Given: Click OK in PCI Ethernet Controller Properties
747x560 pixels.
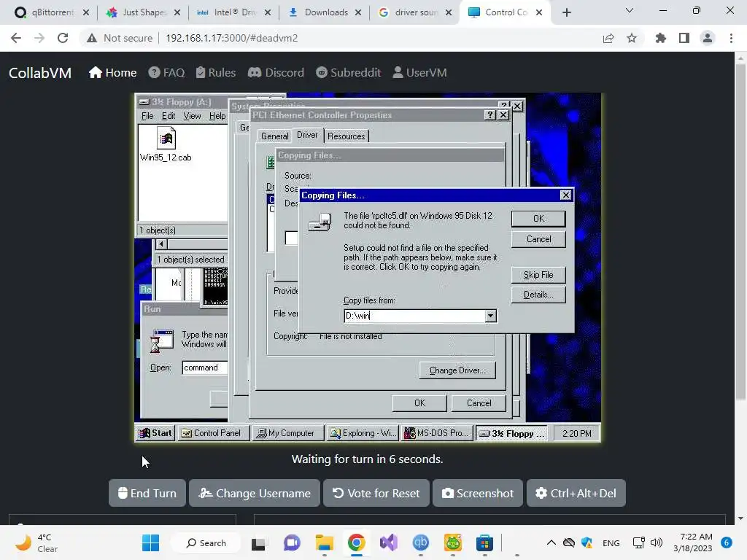Looking at the screenshot, I should pyautogui.click(x=419, y=403).
